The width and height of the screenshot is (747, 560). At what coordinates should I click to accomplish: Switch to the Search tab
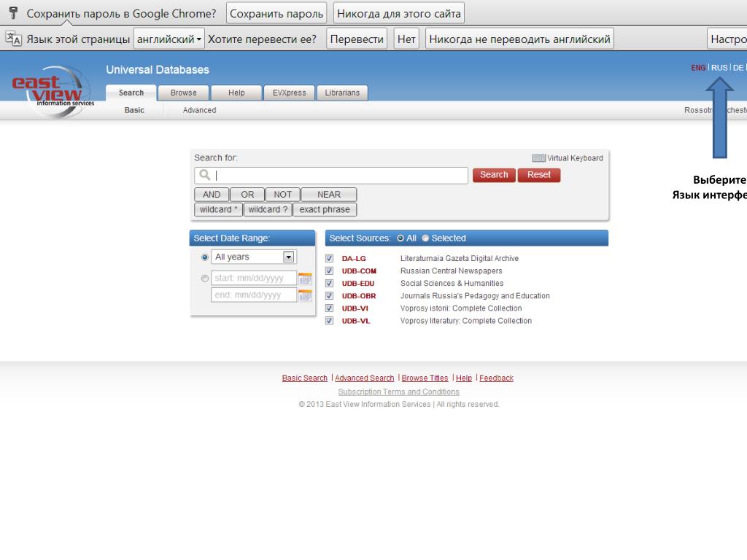pos(131,93)
